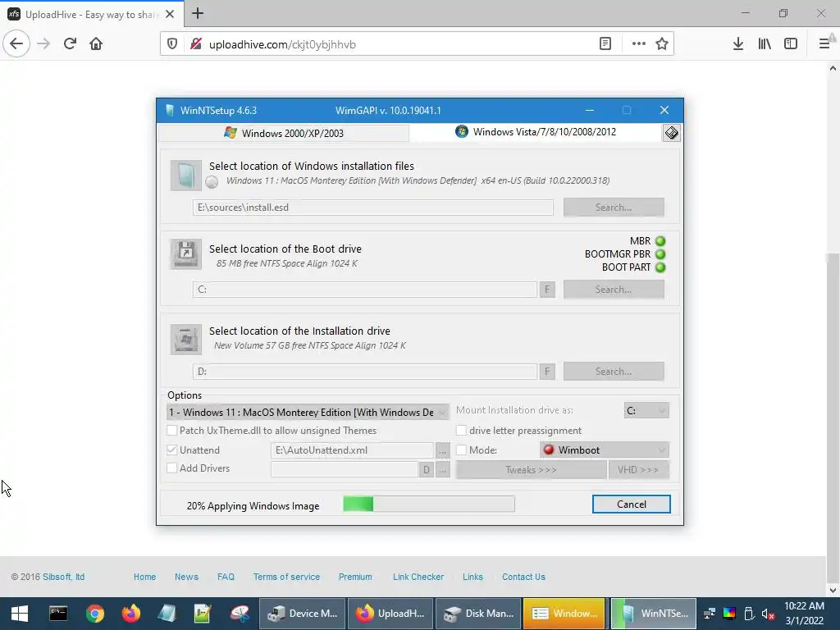Expand the Tweaks >>> panel
The width and height of the screenshot is (840, 630).
(531, 470)
